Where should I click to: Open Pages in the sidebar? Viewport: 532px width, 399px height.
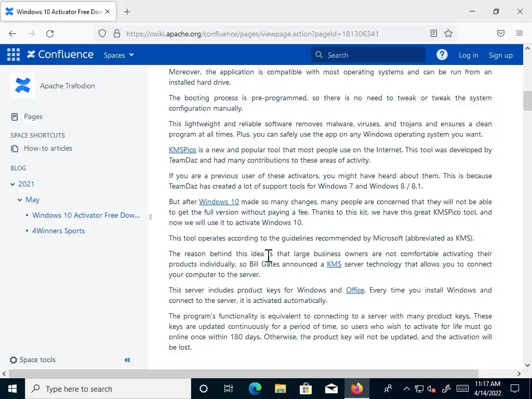pyautogui.click(x=33, y=117)
